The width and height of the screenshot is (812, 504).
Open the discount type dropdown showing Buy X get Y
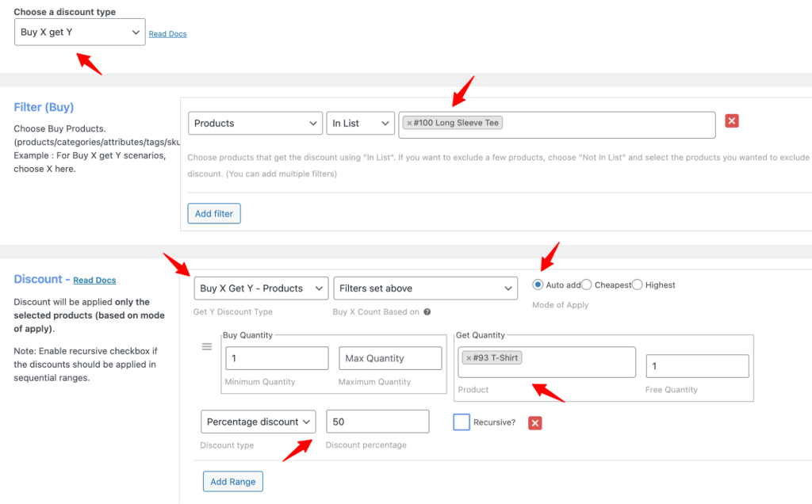pyautogui.click(x=79, y=32)
